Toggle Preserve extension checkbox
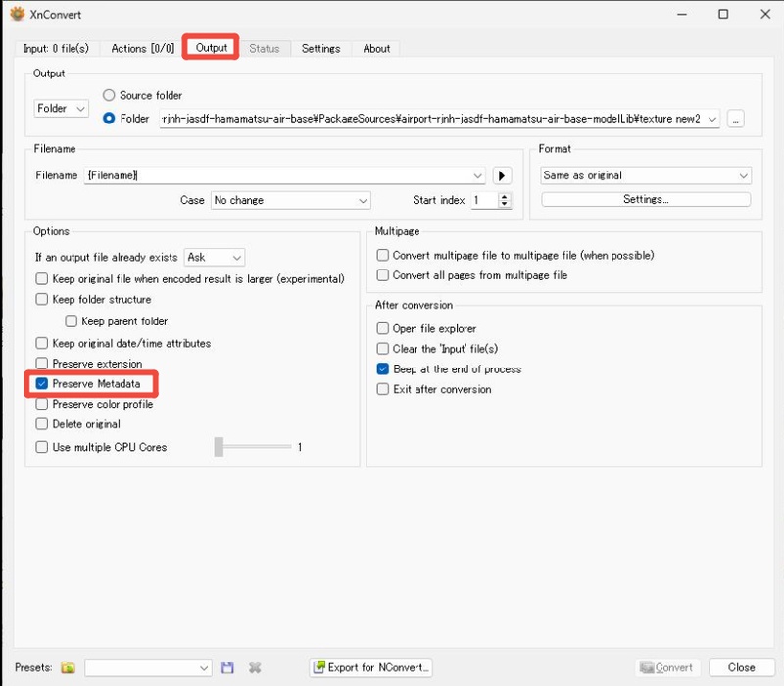This screenshot has width=784, height=686. click(x=42, y=363)
